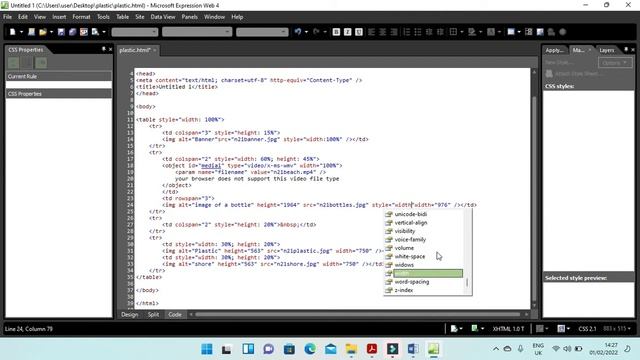Choose 'vertical-align' from the autocomplete list
This screenshot has height=360, width=640.
point(411,222)
